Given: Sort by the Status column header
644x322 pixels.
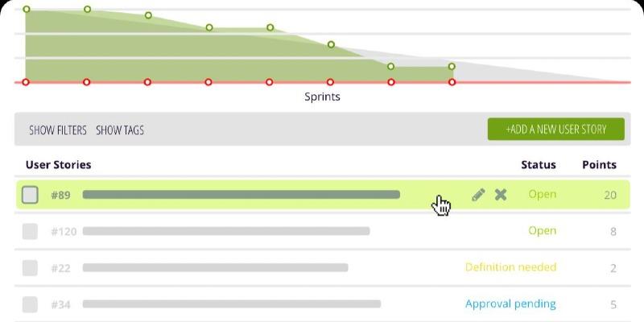Looking at the screenshot, I should (x=538, y=165).
